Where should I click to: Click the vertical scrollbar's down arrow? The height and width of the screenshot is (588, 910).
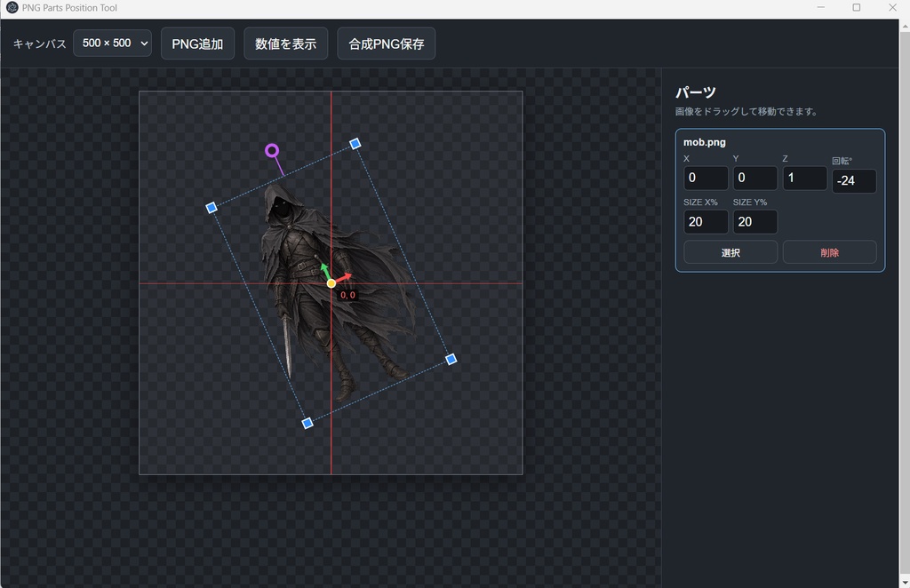[x=905, y=582]
